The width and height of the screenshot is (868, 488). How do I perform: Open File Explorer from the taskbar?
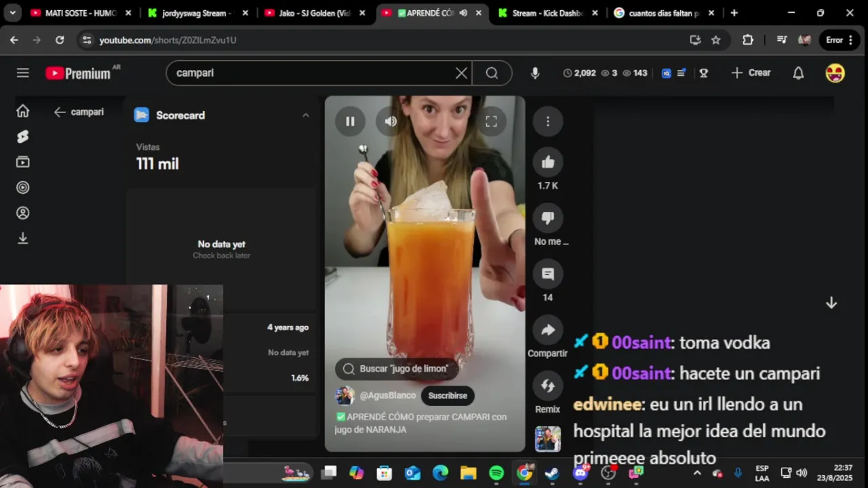click(469, 473)
